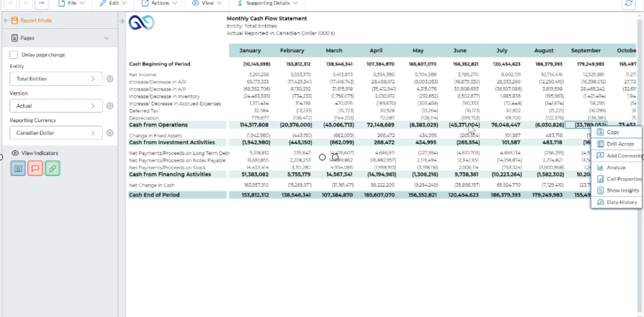Open settings gear for Version
The width and height of the screenshot is (644, 317).
[110, 106]
